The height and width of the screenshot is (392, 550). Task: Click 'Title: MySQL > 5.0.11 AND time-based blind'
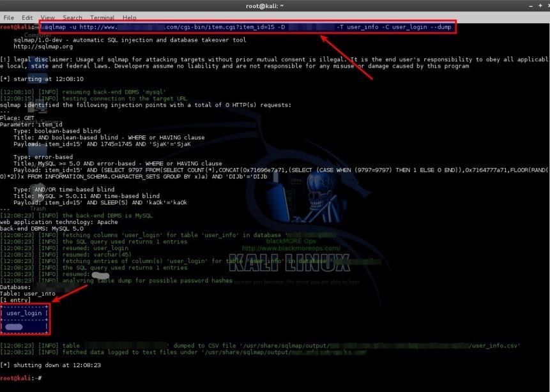coord(87,196)
